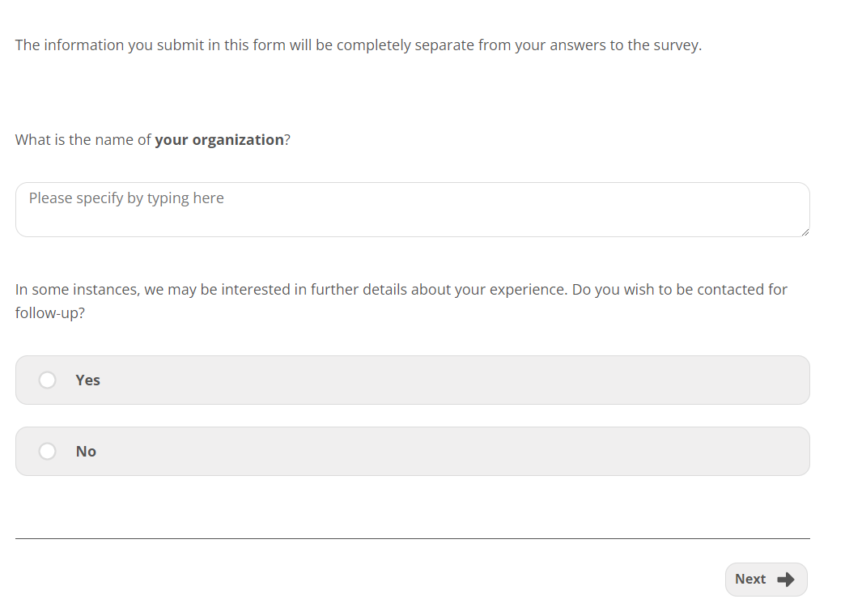Click the 'Please specify by typing here' placeholder
Image resolution: width=845 pixels, height=616 pixels.
tap(126, 198)
